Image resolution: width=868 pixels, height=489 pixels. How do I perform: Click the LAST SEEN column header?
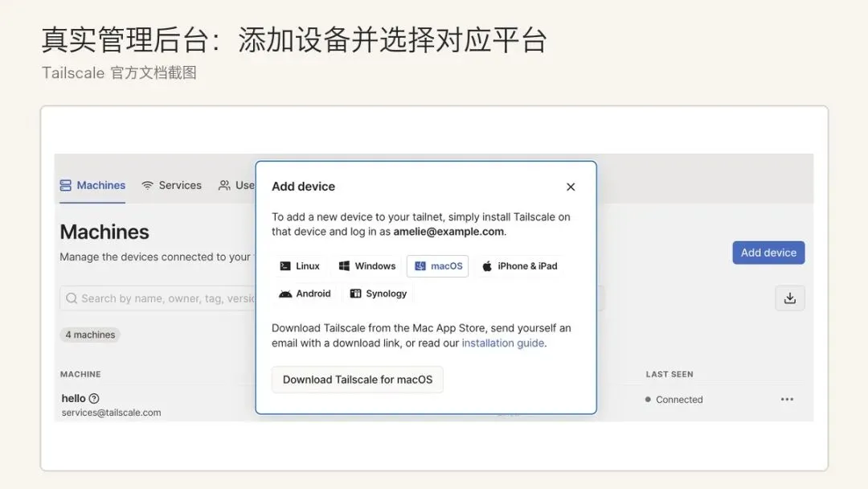[x=669, y=374]
